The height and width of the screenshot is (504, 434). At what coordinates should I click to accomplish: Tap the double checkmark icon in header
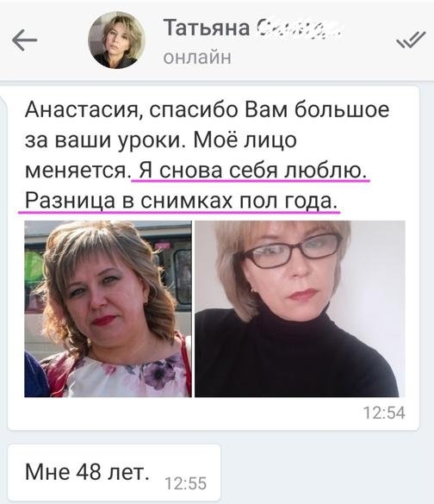pos(411,40)
